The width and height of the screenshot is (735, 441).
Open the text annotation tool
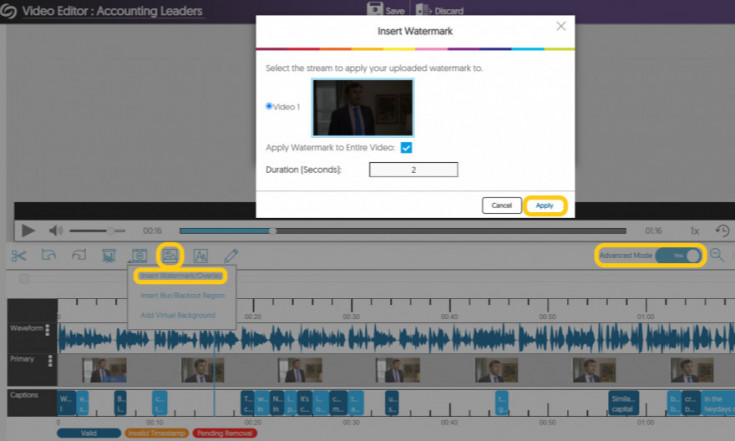(x=201, y=256)
